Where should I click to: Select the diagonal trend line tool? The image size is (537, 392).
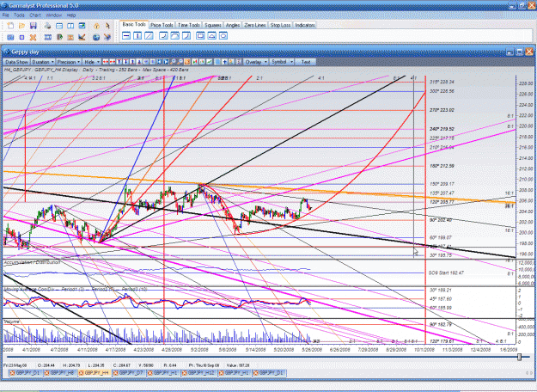pos(149,35)
